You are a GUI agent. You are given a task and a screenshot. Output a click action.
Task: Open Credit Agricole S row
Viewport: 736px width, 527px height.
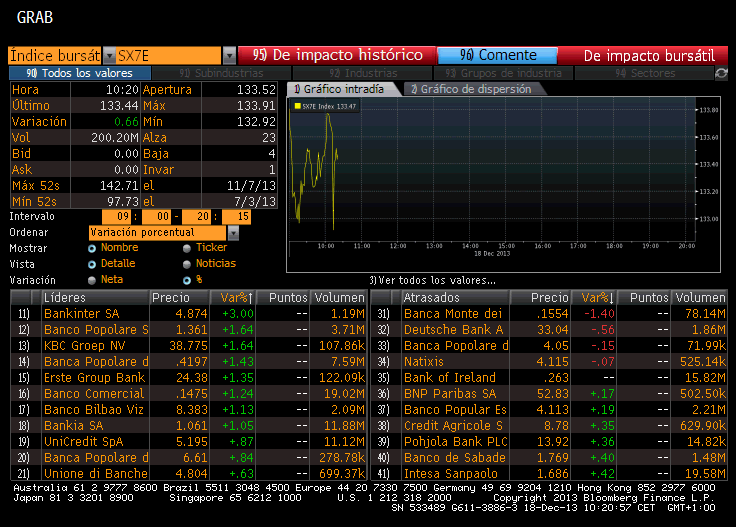[x=549, y=425]
